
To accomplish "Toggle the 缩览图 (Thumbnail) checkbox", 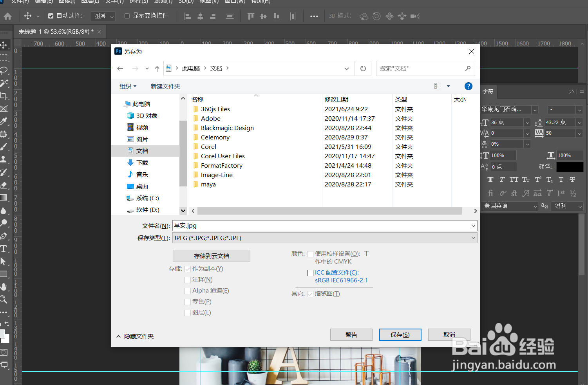I will (x=310, y=294).
